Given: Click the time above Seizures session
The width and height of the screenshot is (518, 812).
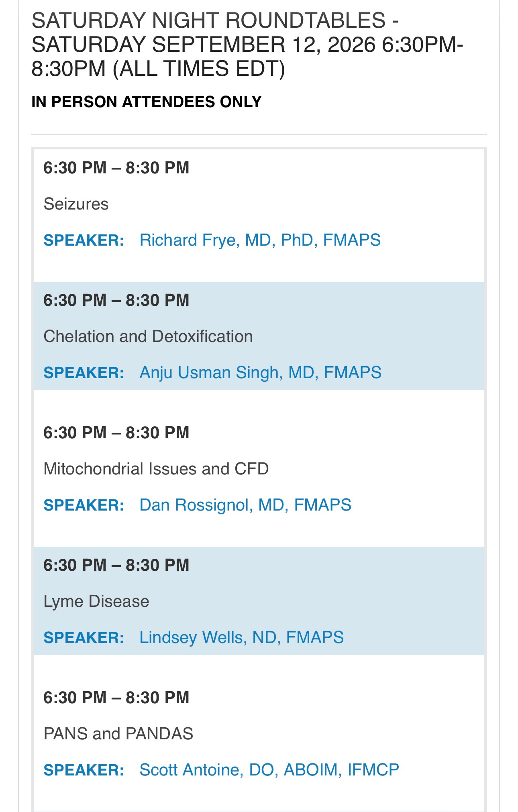Looking at the screenshot, I should [116, 168].
